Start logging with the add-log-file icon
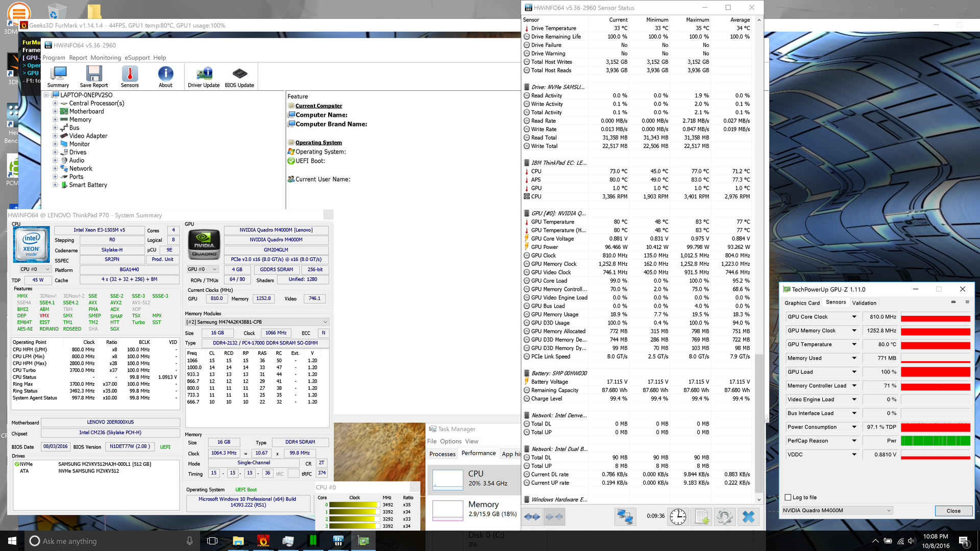This screenshot has width=980, height=551. [x=702, y=517]
